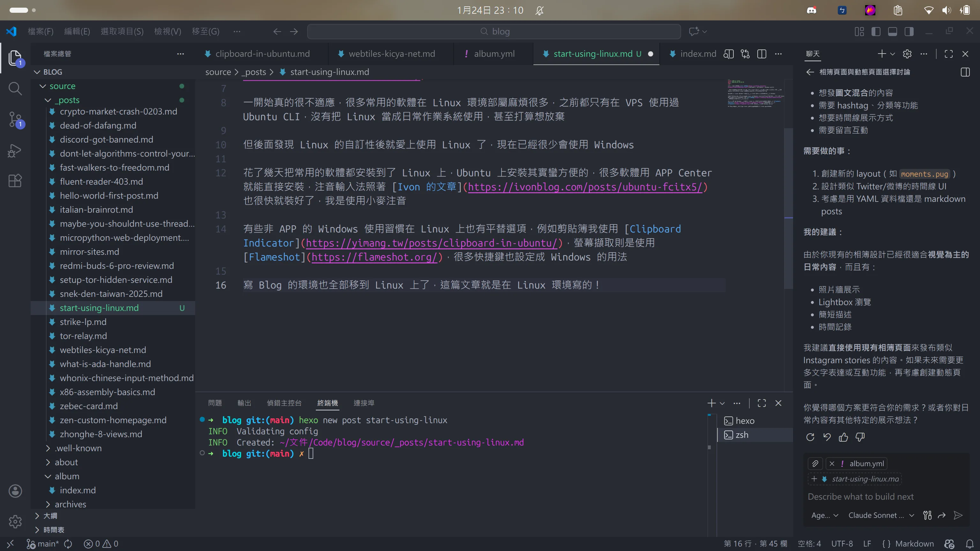The width and height of the screenshot is (980, 551).
Task: Click the notifications bell in status bar
Action: (x=970, y=544)
